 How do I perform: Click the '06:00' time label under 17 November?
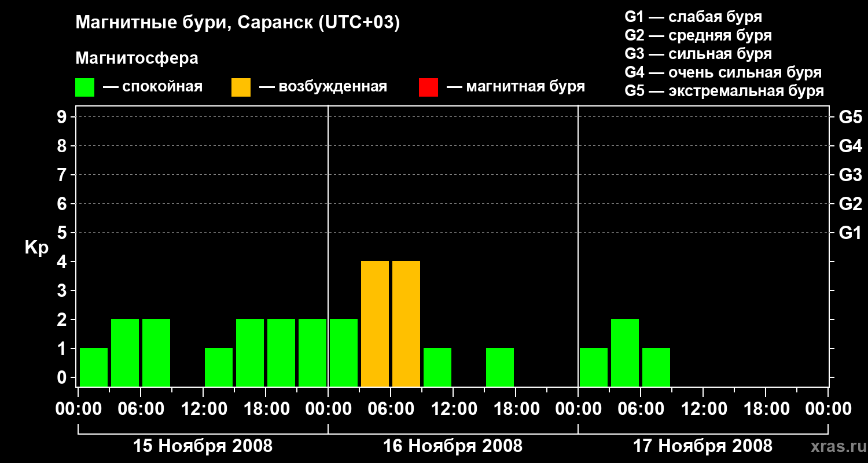click(x=641, y=409)
